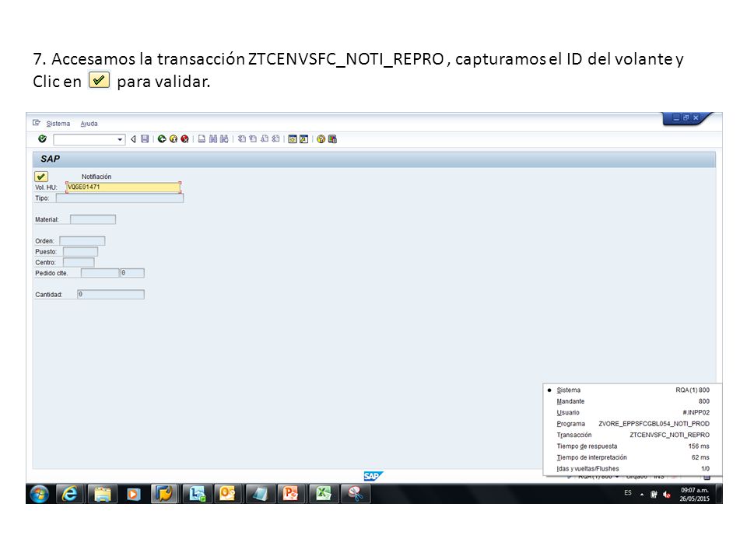Open the Snipping Tool on taskbar
The width and height of the screenshot is (747, 560).
click(x=356, y=495)
